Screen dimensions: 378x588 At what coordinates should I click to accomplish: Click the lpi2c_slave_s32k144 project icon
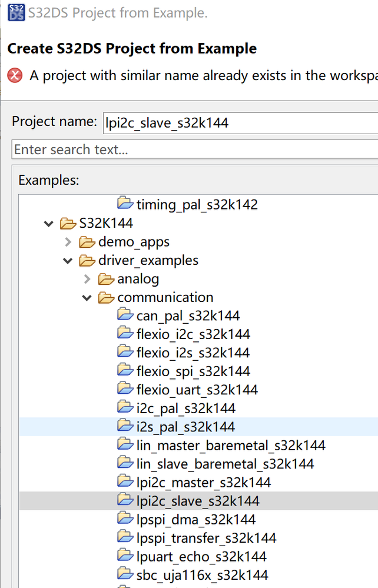pos(125,500)
